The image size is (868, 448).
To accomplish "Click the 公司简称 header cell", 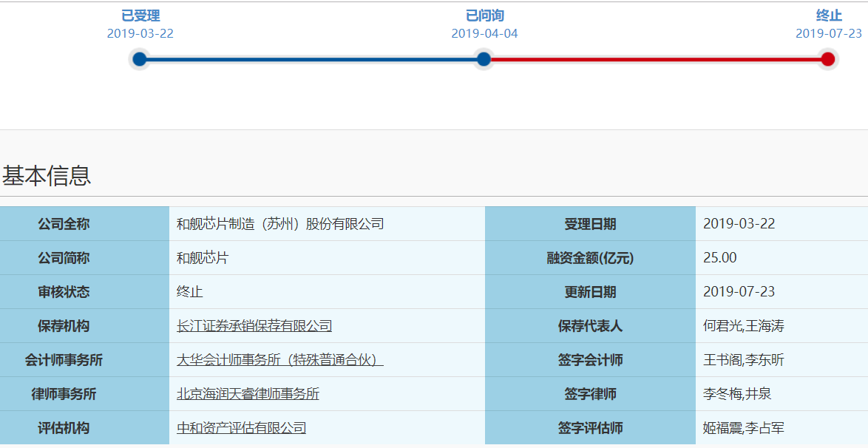I will (x=85, y=257).
